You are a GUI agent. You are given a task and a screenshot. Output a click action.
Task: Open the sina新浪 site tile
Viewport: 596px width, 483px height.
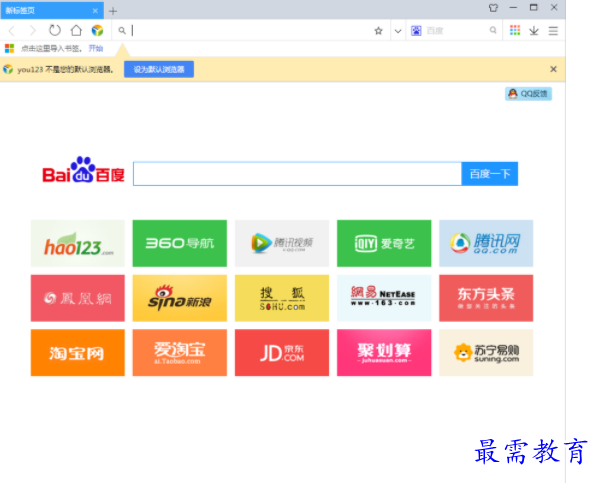point(180,298)
